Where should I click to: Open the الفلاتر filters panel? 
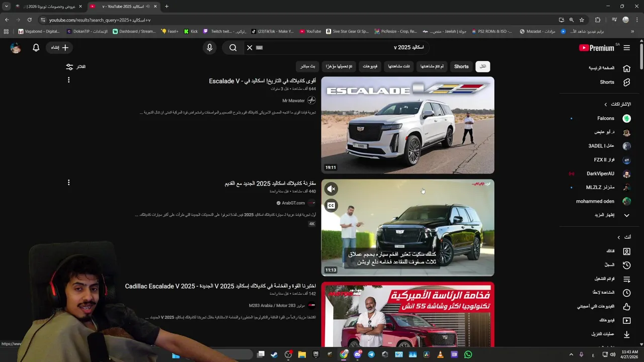point(75,66)
